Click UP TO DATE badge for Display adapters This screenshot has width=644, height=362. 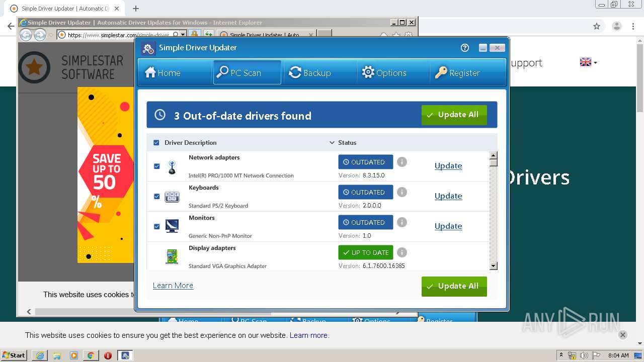coord(365,252)
